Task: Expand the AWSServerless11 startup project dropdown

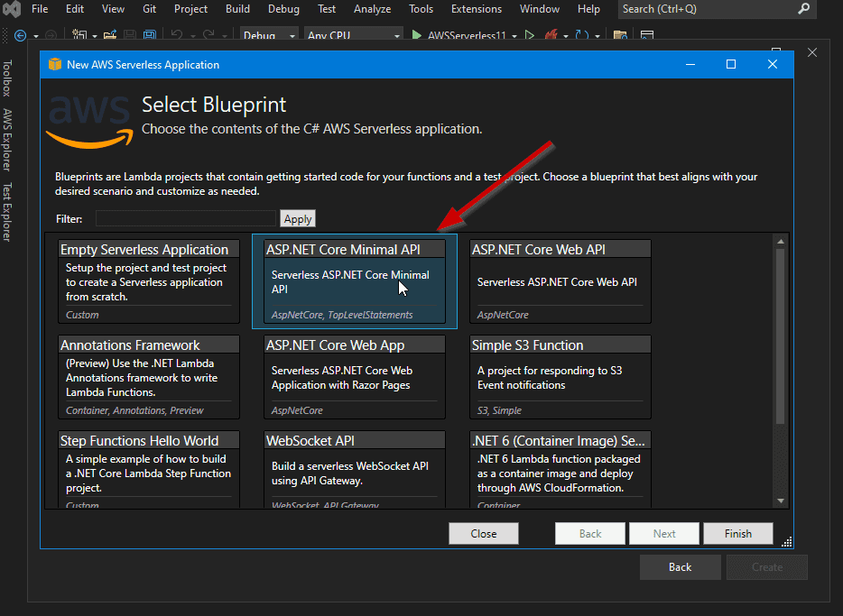Action: point(514,36)
